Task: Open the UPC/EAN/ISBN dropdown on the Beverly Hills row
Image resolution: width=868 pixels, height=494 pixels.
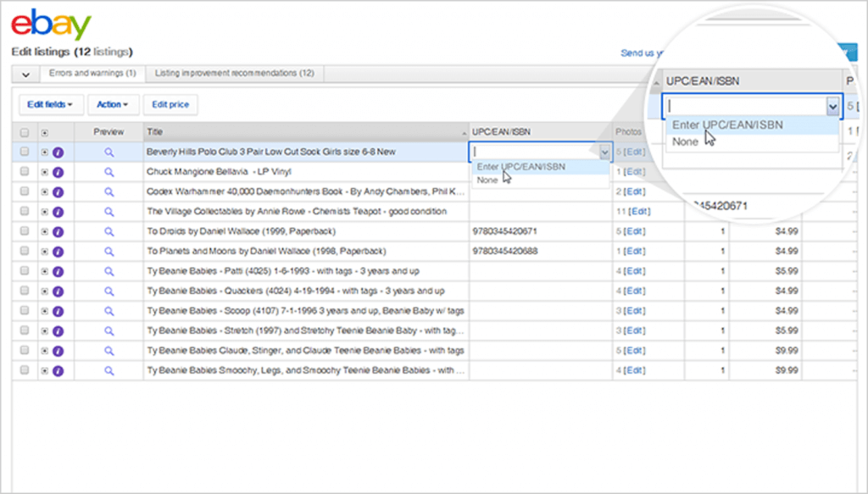Action: click(604, 152)
